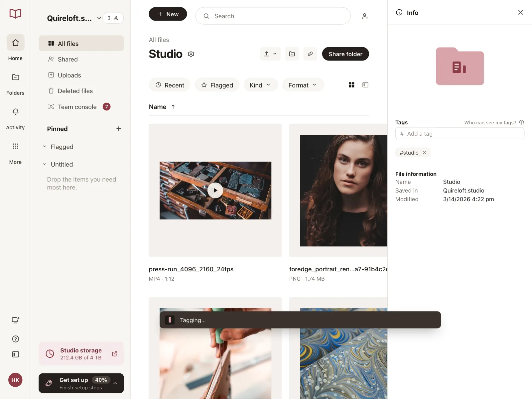Open the Kind filter dropdown
The width and height of the screenshot is (532, 399).
click(260, 85)
